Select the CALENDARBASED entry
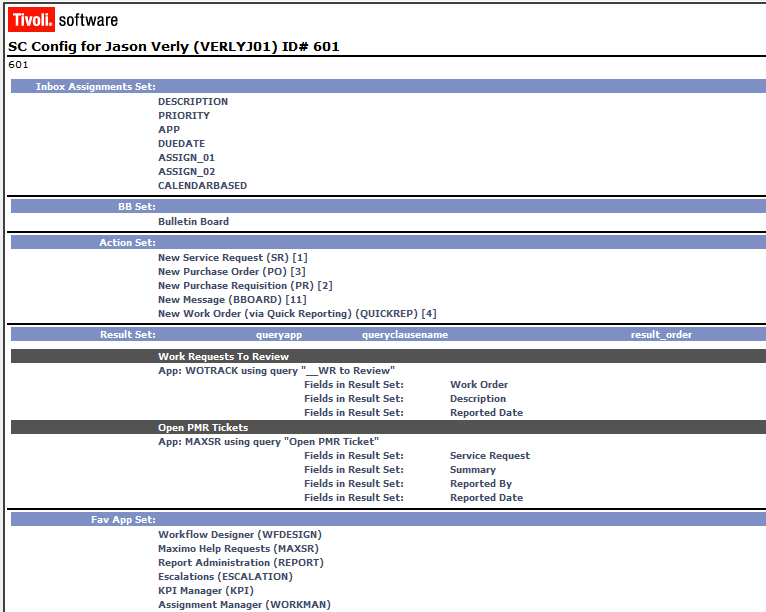766x612 pixels. click(202, 186)
